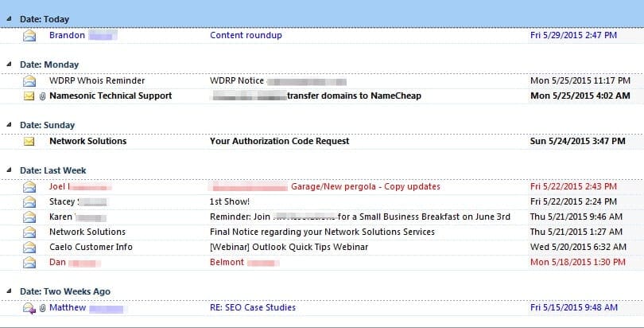
Task: Click the envelope icon beside Brandon's email
Action: click(x=29, y=35)
